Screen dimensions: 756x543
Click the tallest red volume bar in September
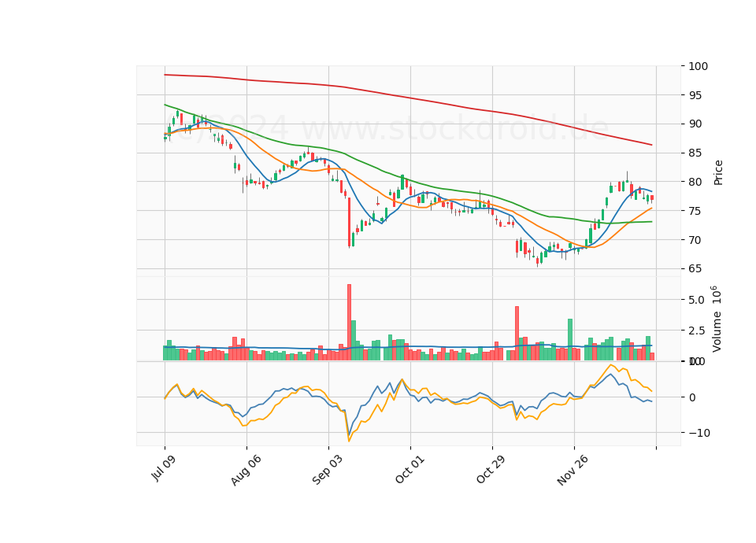349,323
